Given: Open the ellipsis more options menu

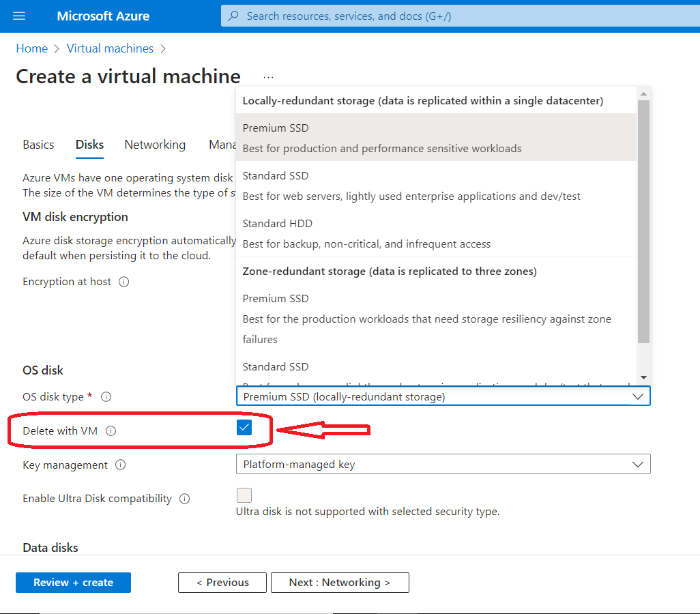Looking at the screenshot, I should pyautogui.click(x=268, y=77).
